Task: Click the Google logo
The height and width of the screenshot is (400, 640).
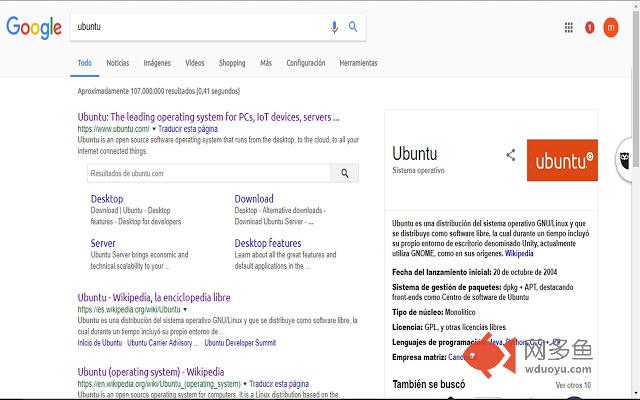Action: pyautogui.click(x=34, y=27)
